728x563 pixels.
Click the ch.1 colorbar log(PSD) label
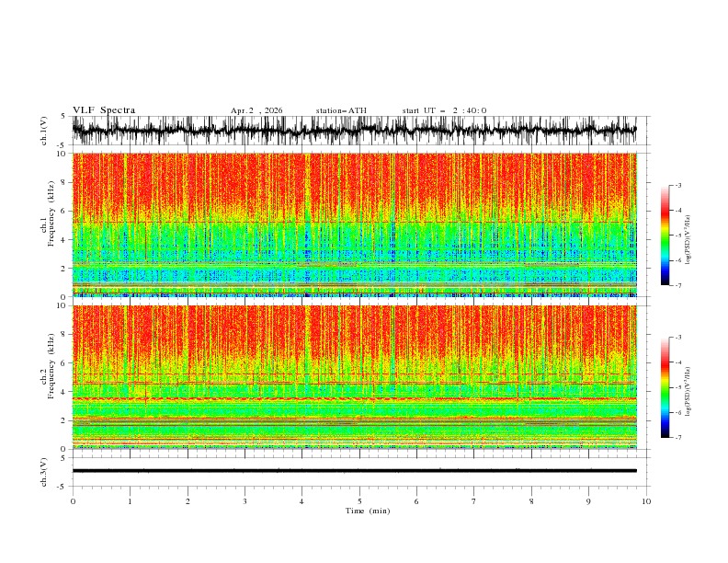(688, 240)
